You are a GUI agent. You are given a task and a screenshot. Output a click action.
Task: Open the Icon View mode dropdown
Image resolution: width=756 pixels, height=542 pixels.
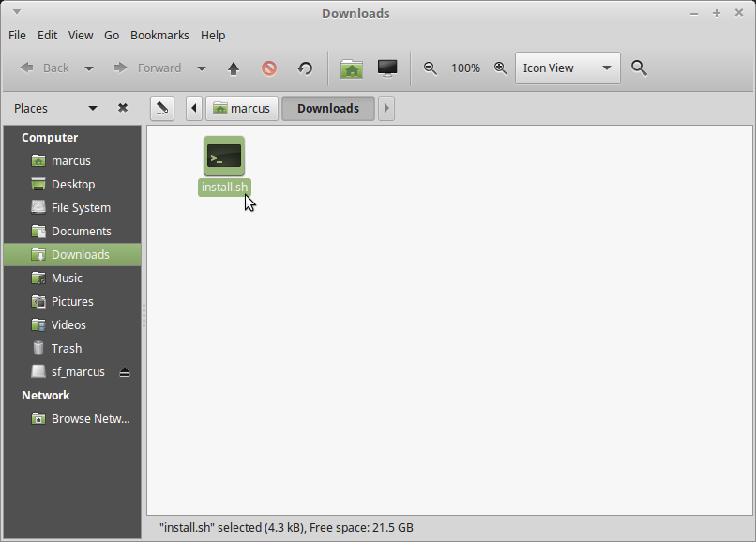pos(567,68)
